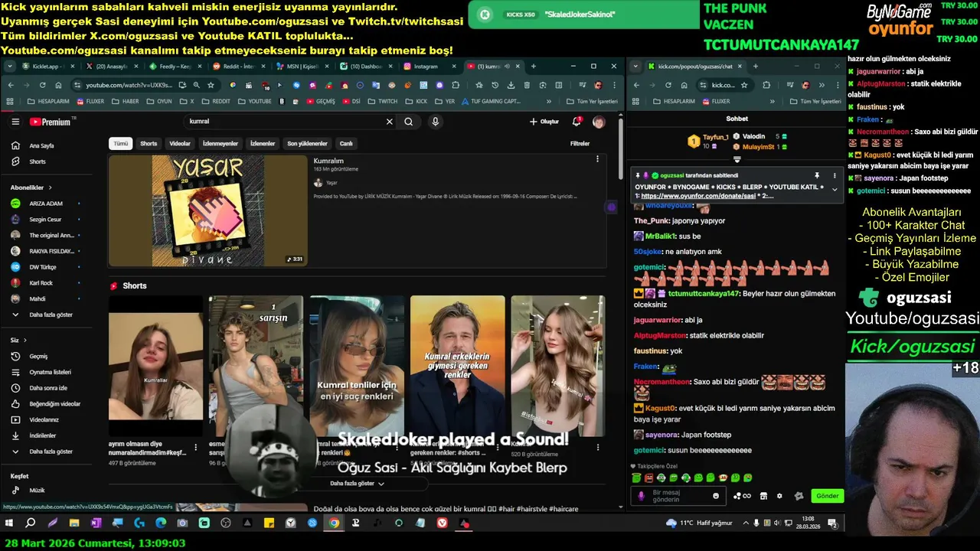The width and height of the screenshot is (980, 551).
Task: Open Kick chat settings gear
Action: coord(779,496)
